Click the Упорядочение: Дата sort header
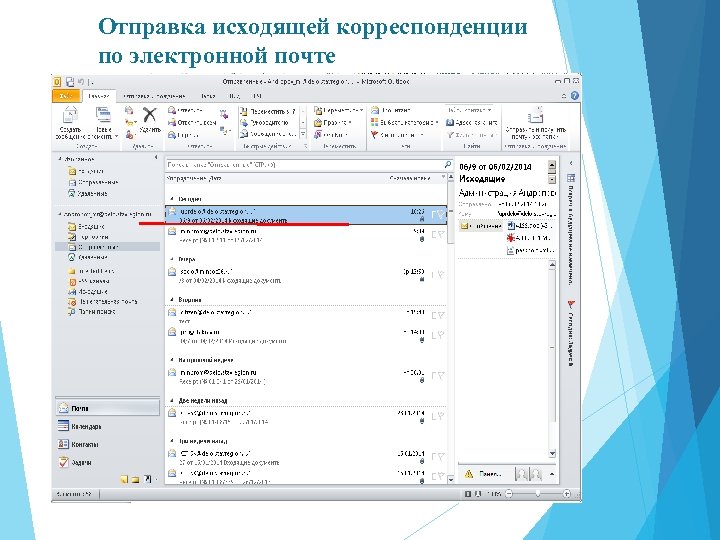Screen dimensions: 720x540 coord(194,178)
